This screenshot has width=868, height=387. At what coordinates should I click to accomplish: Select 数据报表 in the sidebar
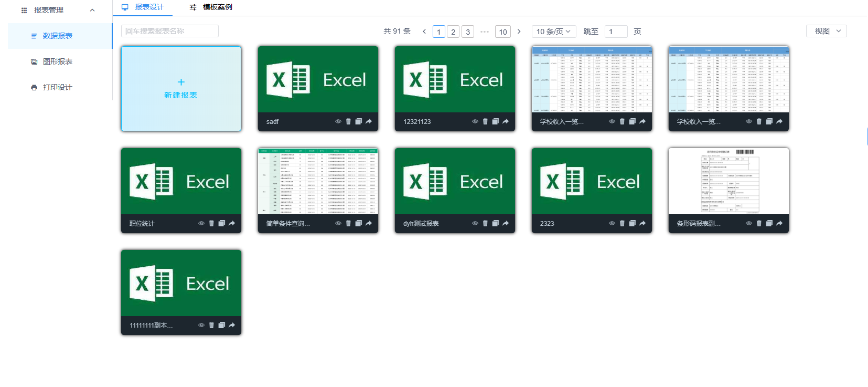click(x=60, y=36)
